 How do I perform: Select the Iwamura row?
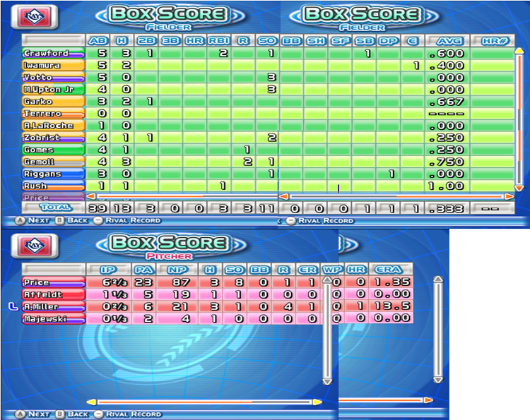[268, 65]
